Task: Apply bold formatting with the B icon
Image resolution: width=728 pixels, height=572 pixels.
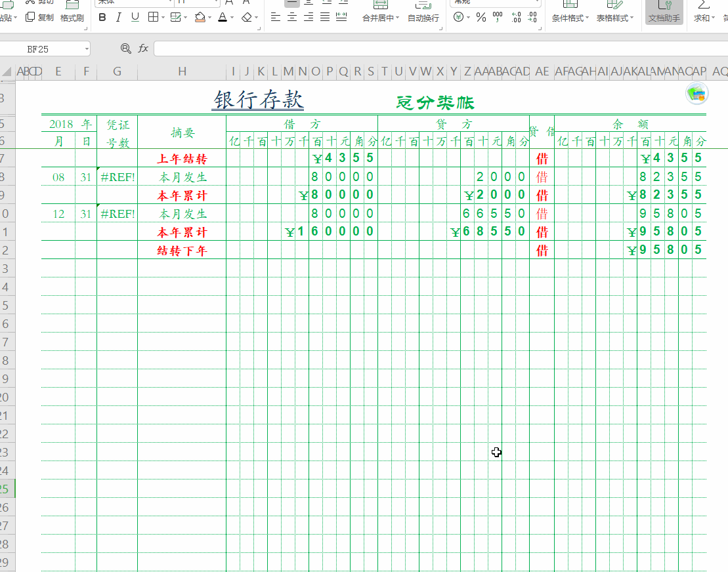Action: point(102,17)
